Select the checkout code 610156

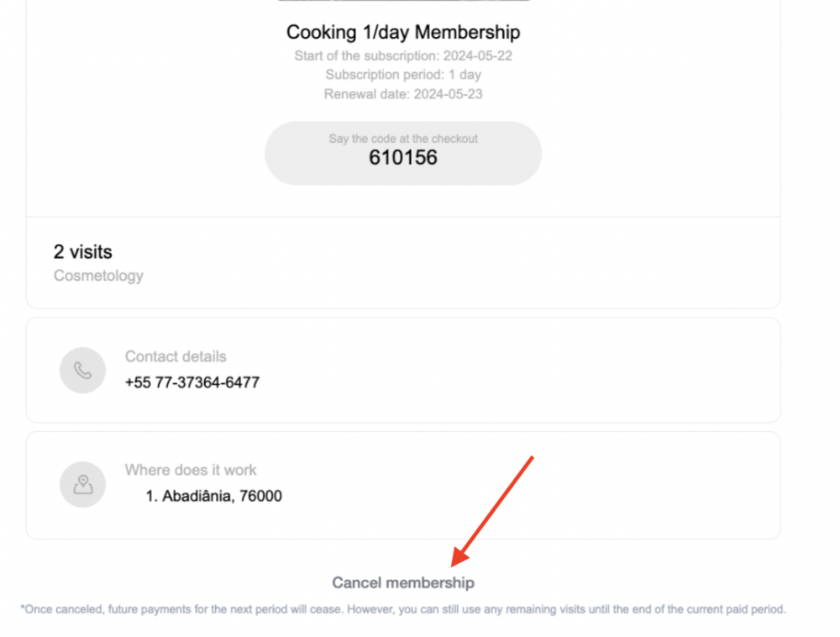coord(403,157)
